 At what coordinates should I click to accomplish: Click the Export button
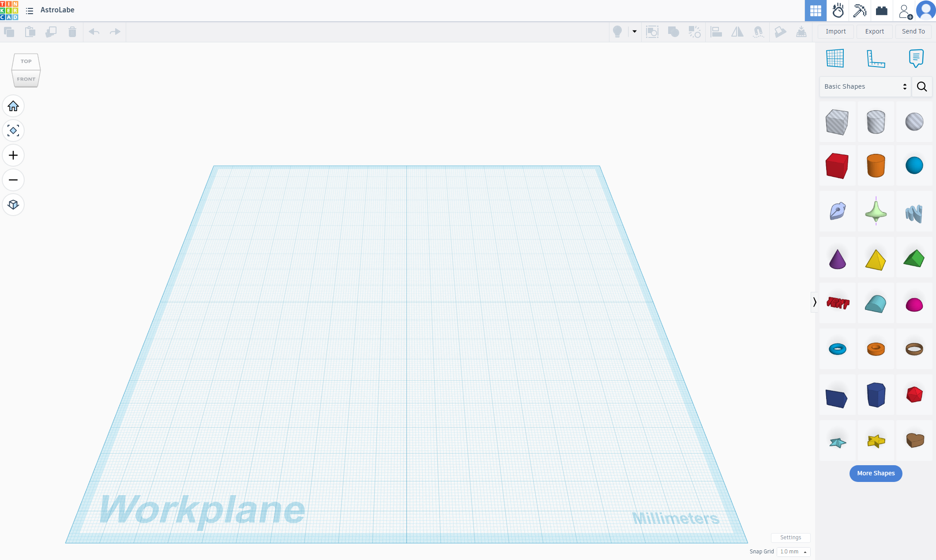pos(875,31)
